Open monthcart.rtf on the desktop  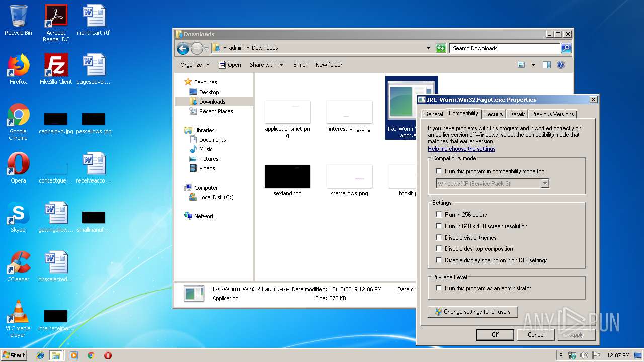[94, 20]
